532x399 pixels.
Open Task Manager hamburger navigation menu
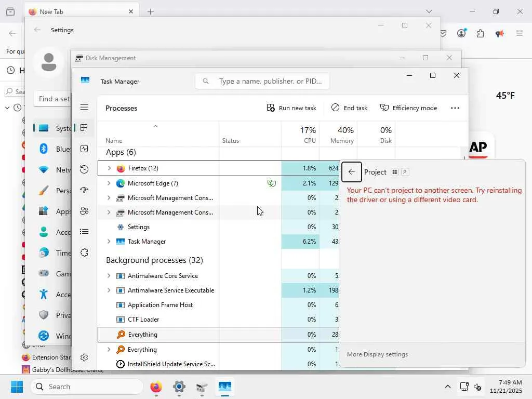coord(84,107)
